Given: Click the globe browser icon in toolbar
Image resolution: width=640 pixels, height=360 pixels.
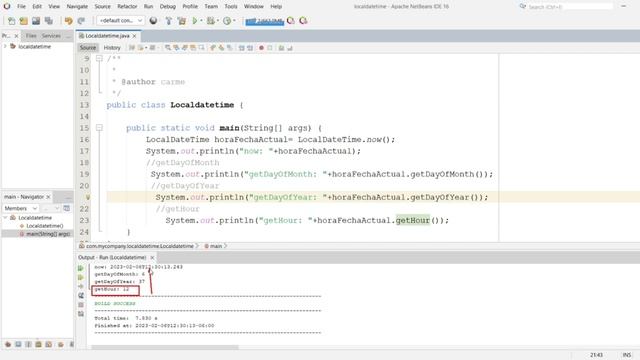Looking at the screenshot, I should coord(153,21).
